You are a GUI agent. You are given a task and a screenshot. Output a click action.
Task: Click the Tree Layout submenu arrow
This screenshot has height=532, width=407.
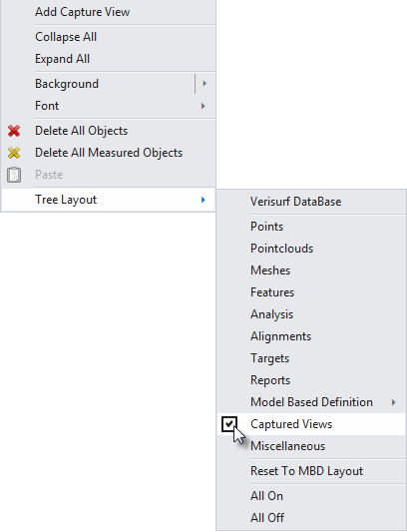[x=203, y=200]
